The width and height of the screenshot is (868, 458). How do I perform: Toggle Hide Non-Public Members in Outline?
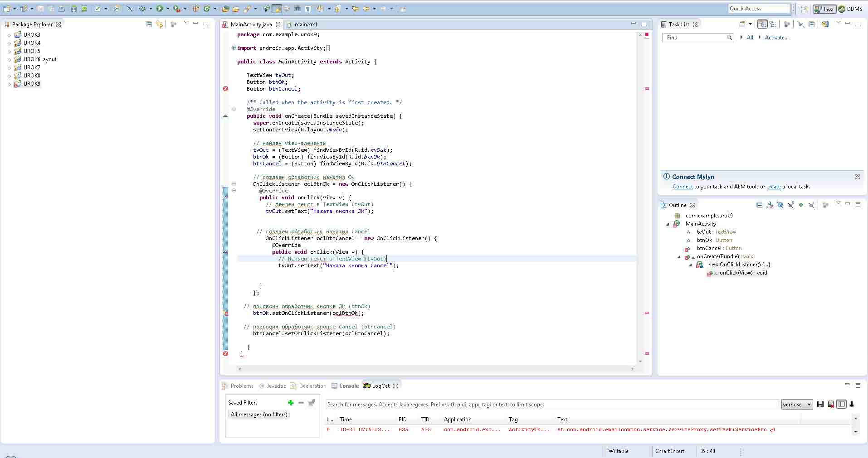(x=801, y=205)
